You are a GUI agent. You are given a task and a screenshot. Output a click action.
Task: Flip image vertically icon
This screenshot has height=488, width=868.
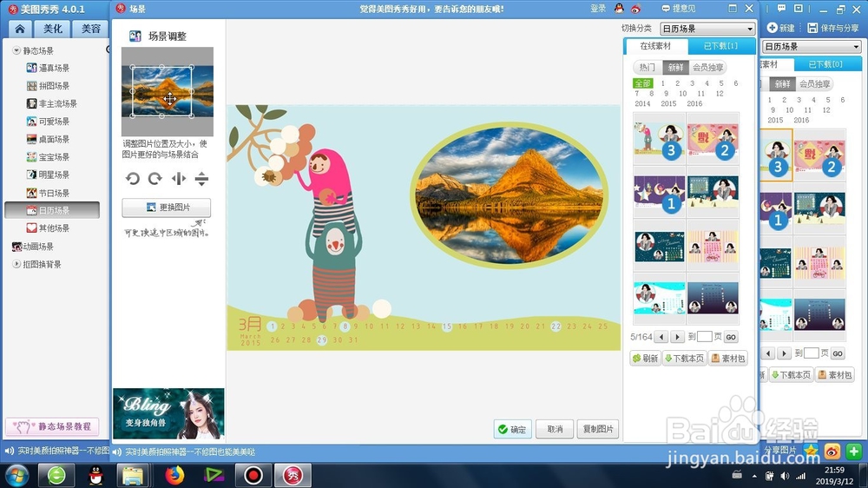[201, 178]
